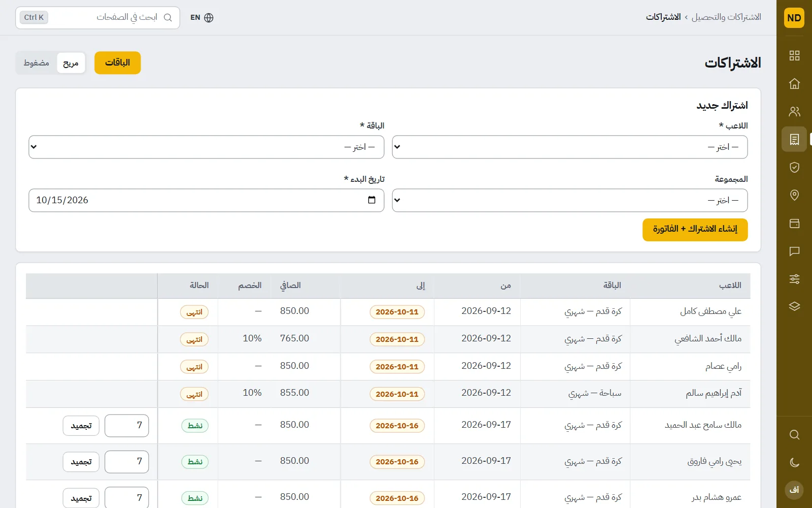Open the dashboard grid icon in sidebar
Viewport: 812px width, 508px height.
[x=794, y=56]
